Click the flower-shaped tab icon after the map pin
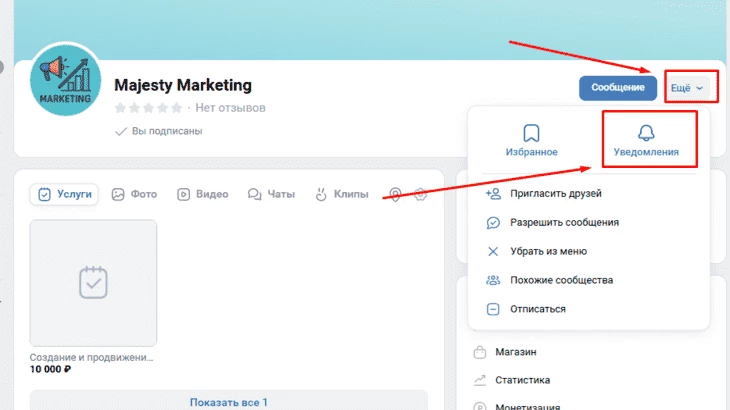The width and height of the screenshot is (730, 410). [x=420, y=195]
